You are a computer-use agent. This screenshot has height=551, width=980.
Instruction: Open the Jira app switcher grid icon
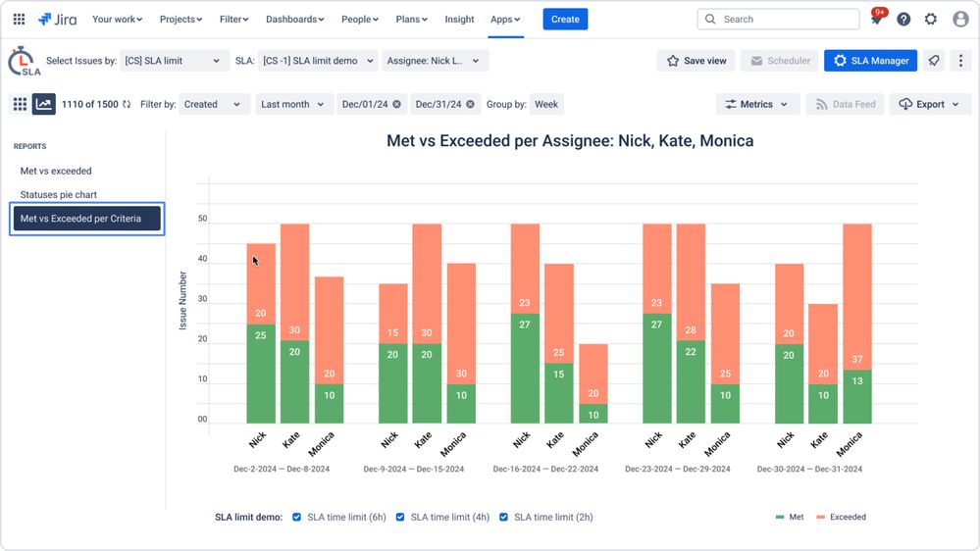point(19,20)
